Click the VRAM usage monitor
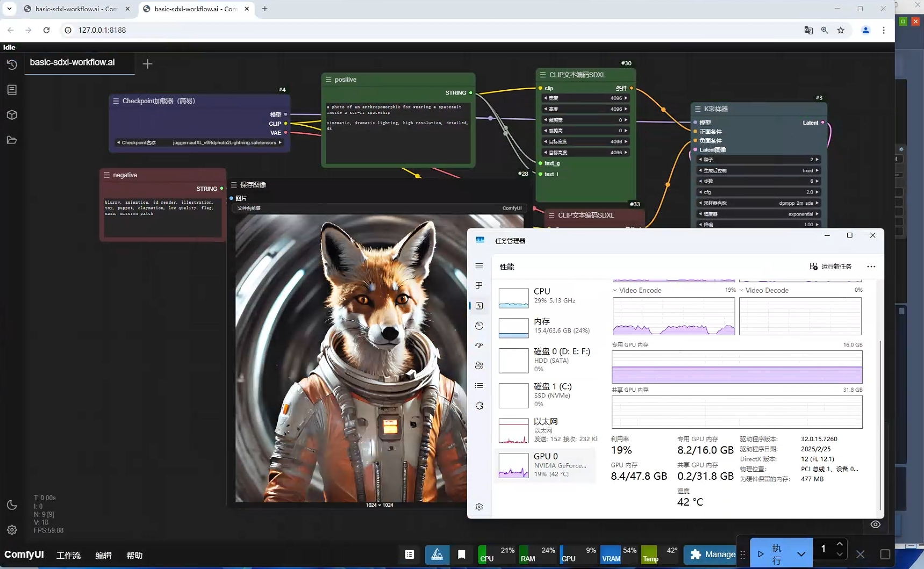 [x=619, y=554]
